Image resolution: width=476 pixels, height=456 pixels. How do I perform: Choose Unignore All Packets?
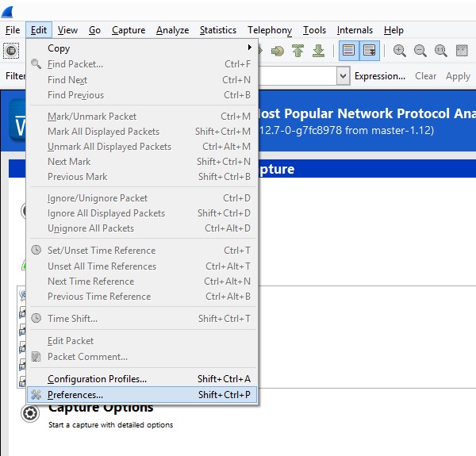[142, 228]
